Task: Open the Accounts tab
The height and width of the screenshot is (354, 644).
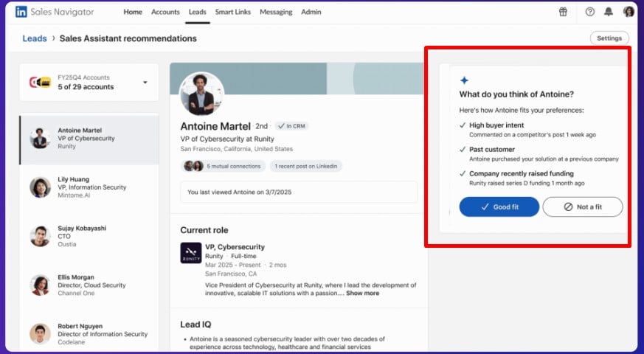Action: 165,12
